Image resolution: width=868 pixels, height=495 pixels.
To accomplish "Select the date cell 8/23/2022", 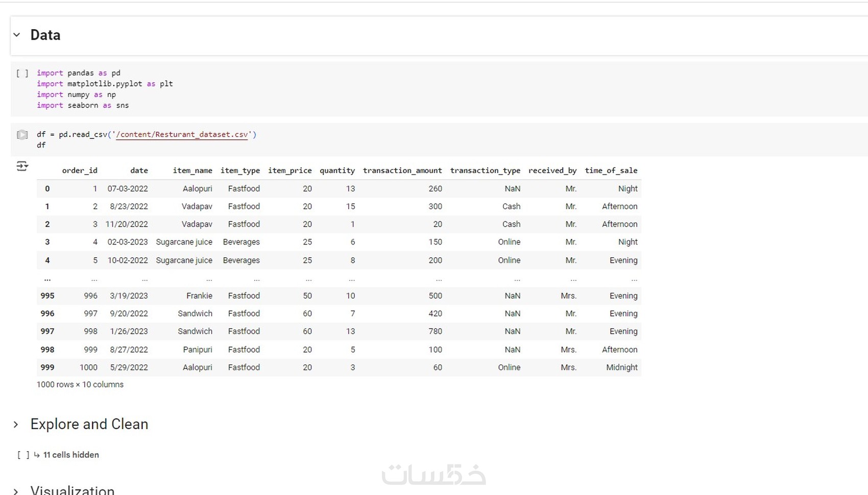I will tap(129, 206).
